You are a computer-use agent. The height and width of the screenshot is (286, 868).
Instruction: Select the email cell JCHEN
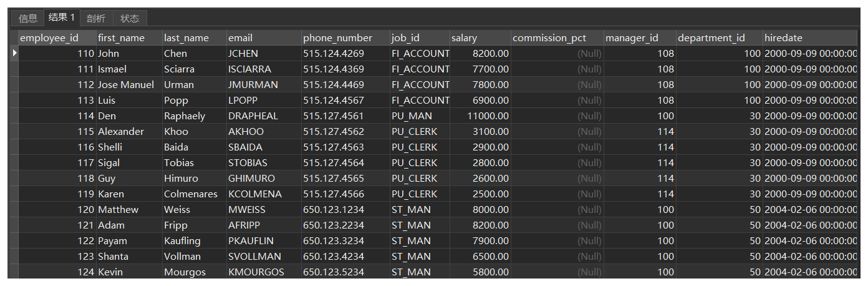pos(264,54)
